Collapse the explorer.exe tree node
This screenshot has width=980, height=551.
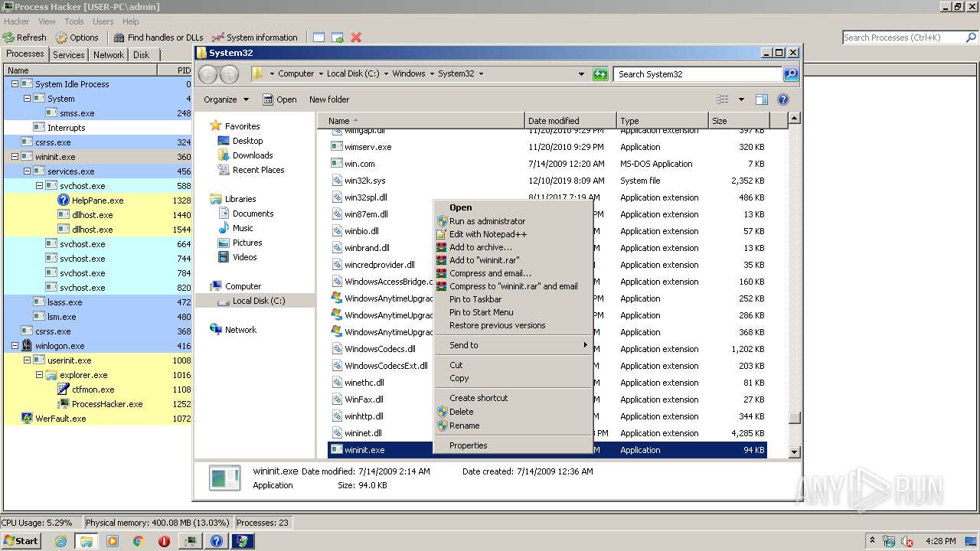[39, 375]
